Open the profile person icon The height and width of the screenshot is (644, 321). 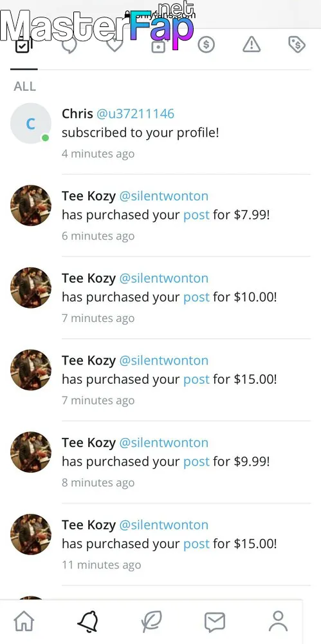tap(279, 621)
